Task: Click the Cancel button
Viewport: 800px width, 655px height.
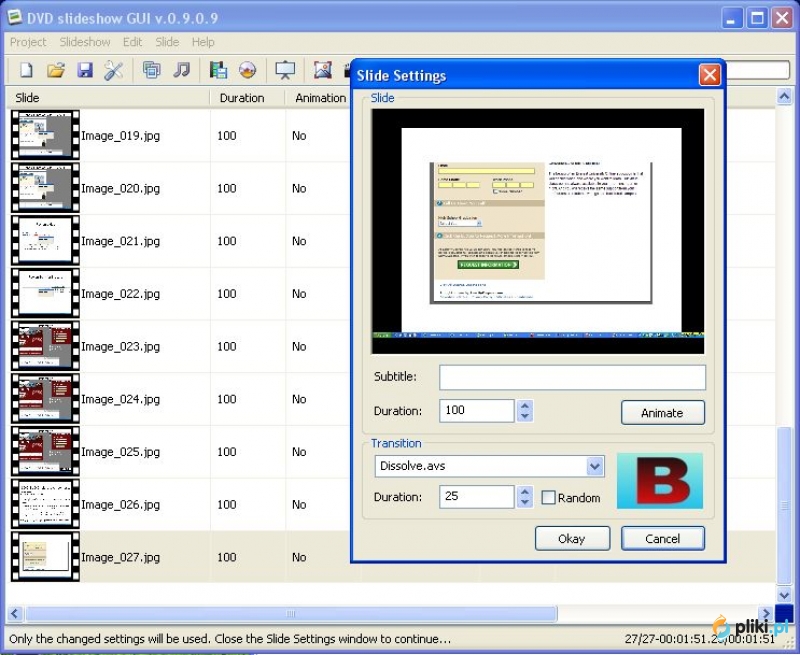Action: pos(662,538)
